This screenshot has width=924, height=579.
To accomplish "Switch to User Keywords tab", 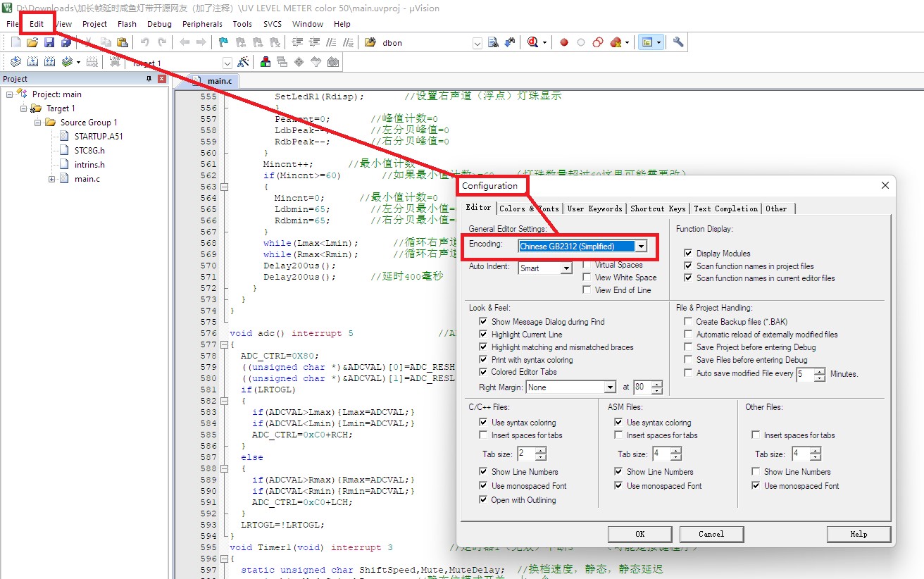I will 595,208.
